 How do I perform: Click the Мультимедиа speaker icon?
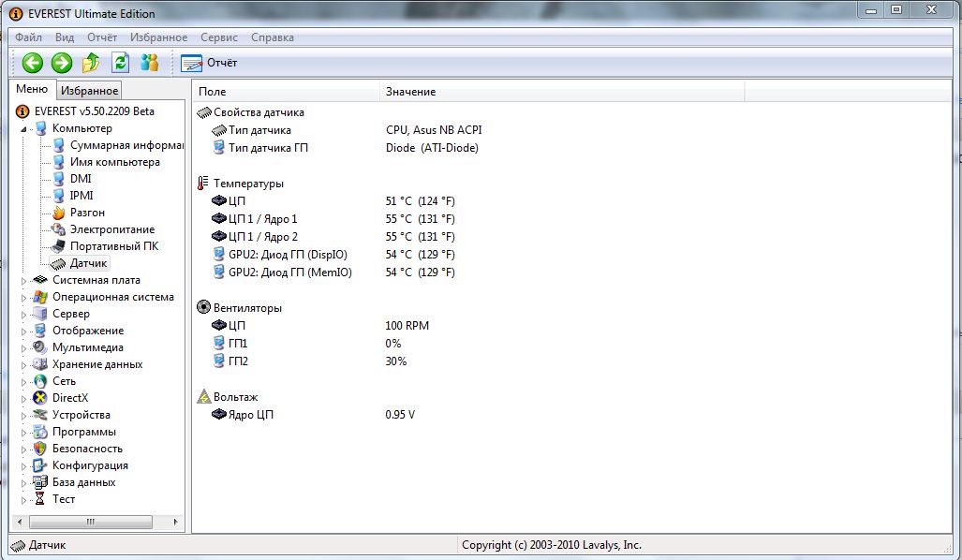click(x=40, y=347)
